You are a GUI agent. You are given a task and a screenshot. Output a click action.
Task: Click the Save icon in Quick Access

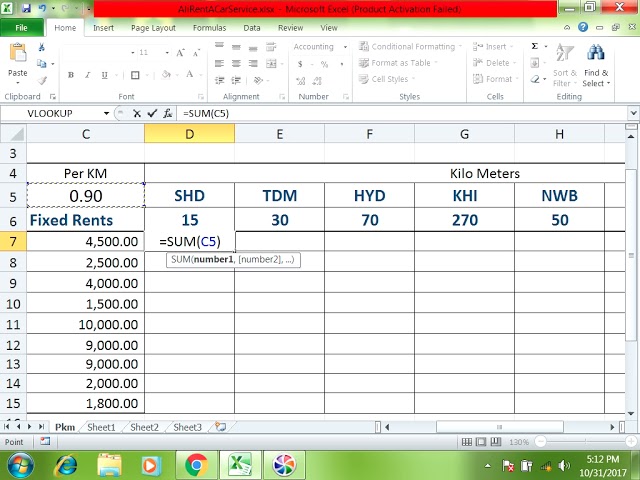click(x=27, y=8)
